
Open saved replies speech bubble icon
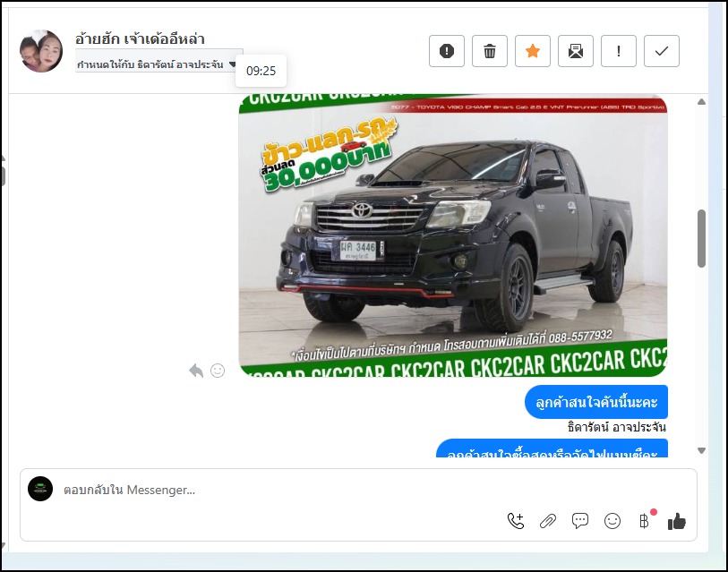[x=580, y=521]
